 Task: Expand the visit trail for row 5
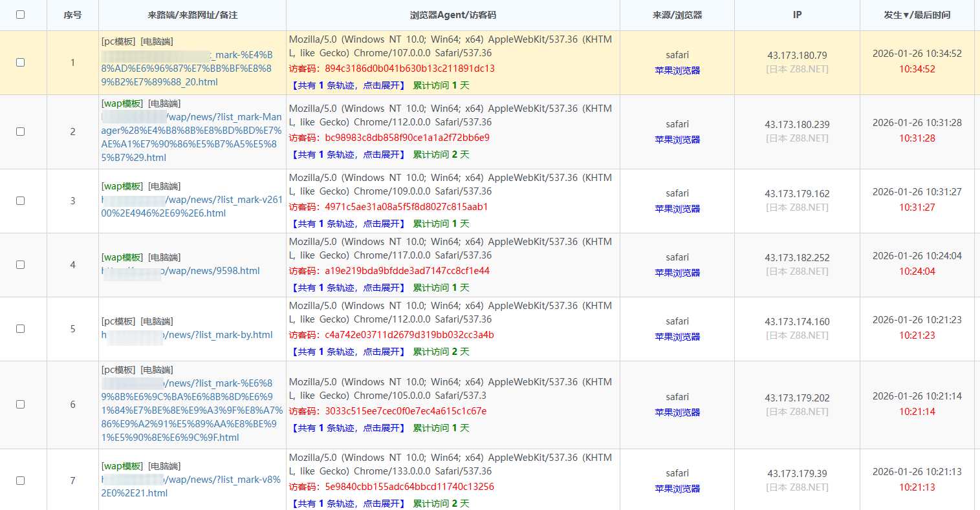(x=349, y=352)
